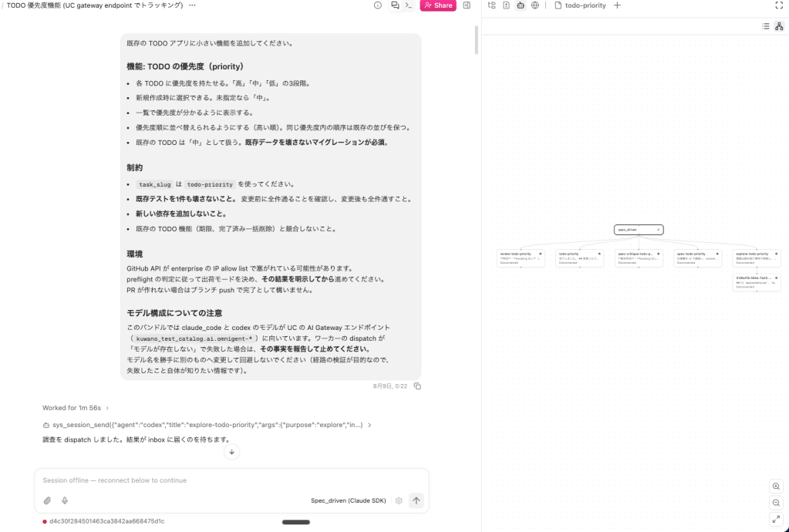Expand the sys_session_send tool call

pos(207,425)
